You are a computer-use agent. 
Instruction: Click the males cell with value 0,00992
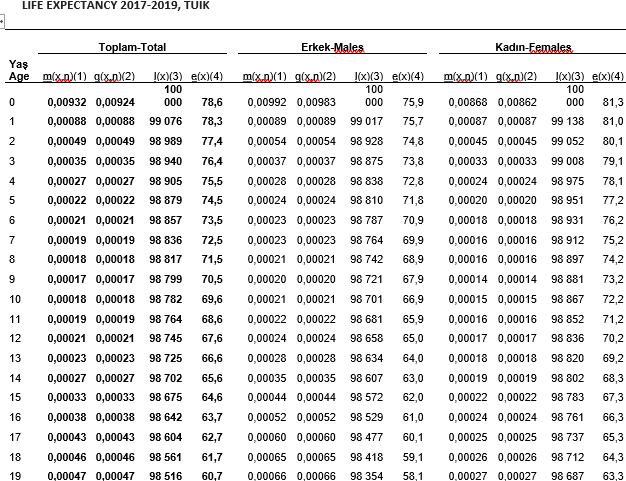(x=265, y=102)
